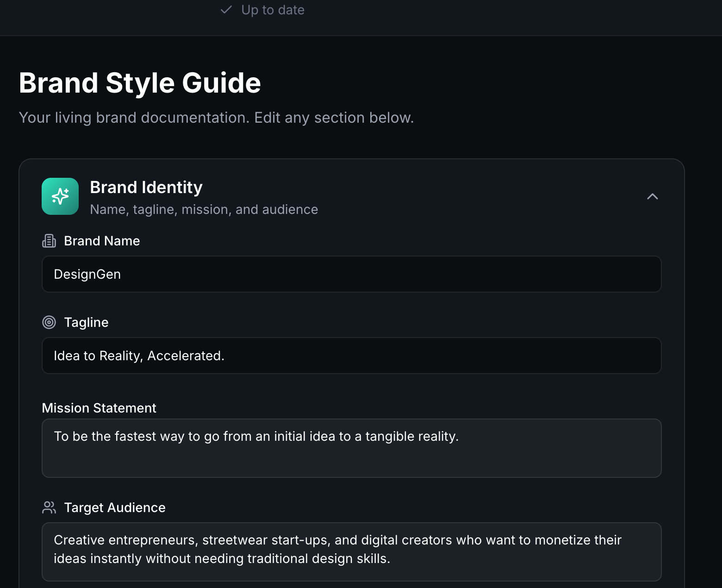
Task: Select the Brand Style Guide heading
Action: 140,82
